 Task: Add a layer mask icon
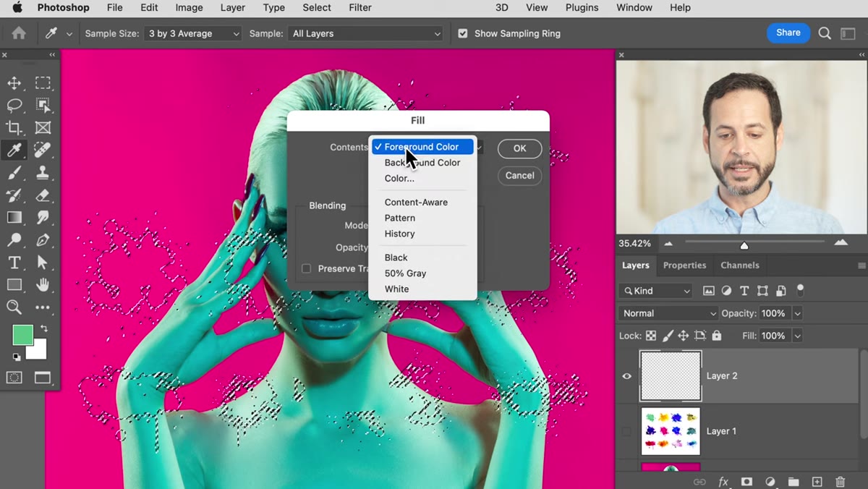coord(746,482)
